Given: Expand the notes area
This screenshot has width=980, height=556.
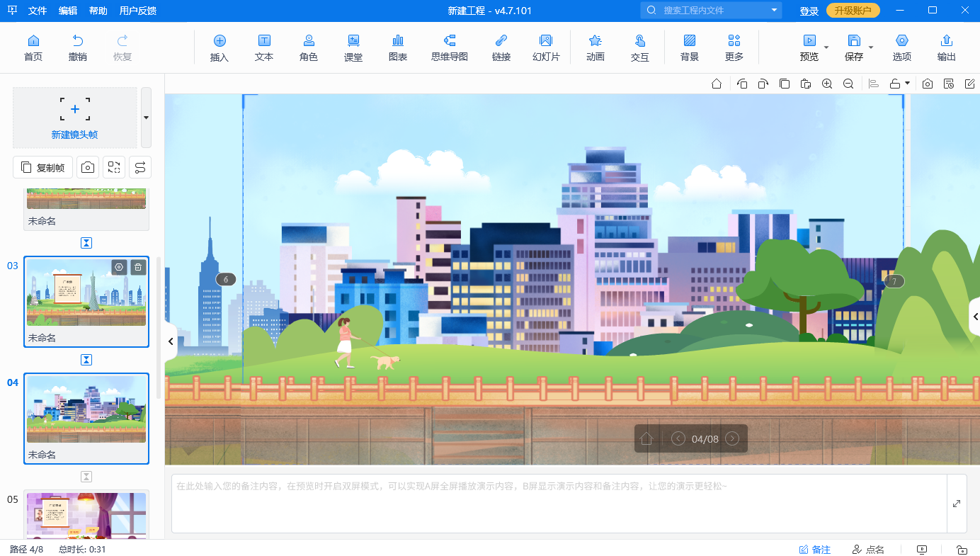Looking at the screenshot, I should pyautogui.click(x=957, y=504).
